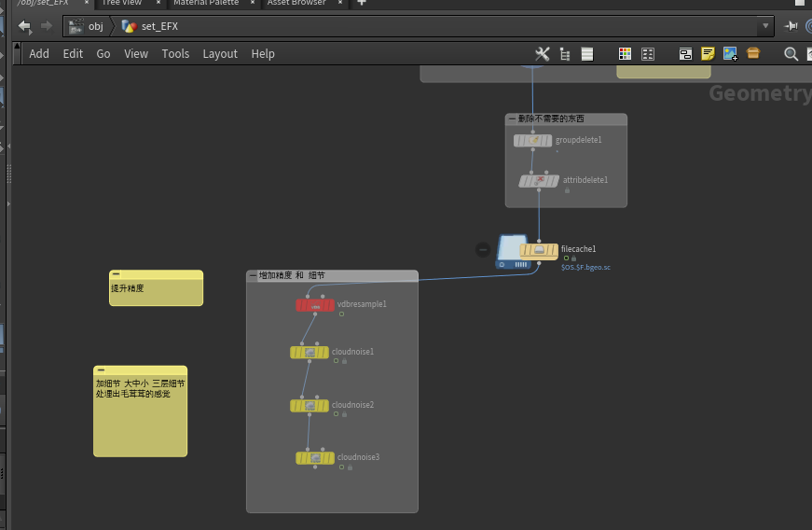
Task: Click the attribdelete1 node name label
Action: 585,180
